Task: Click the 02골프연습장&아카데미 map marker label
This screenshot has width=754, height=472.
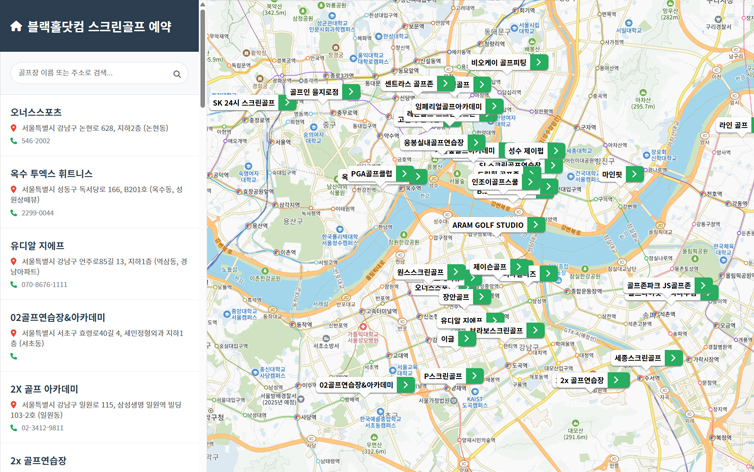Action: [x=356, y=384]
